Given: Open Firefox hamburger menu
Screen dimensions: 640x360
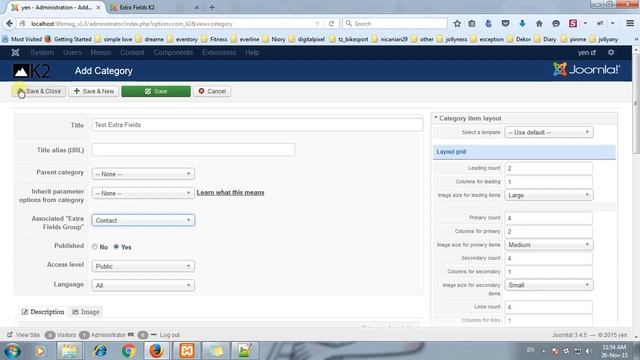Looking at the screenshot, I should (630, 24).
